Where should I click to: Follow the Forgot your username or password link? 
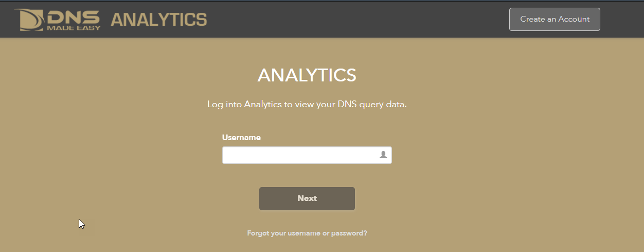click(307, 233)
